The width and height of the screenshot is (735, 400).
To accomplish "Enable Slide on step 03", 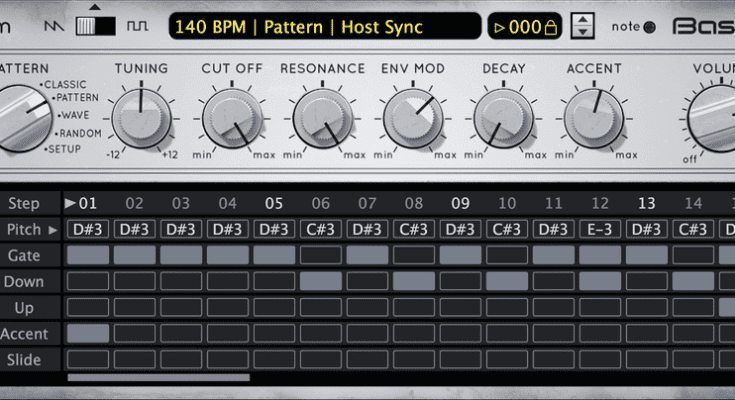I will pyautogui.click(x=181, y=359).
